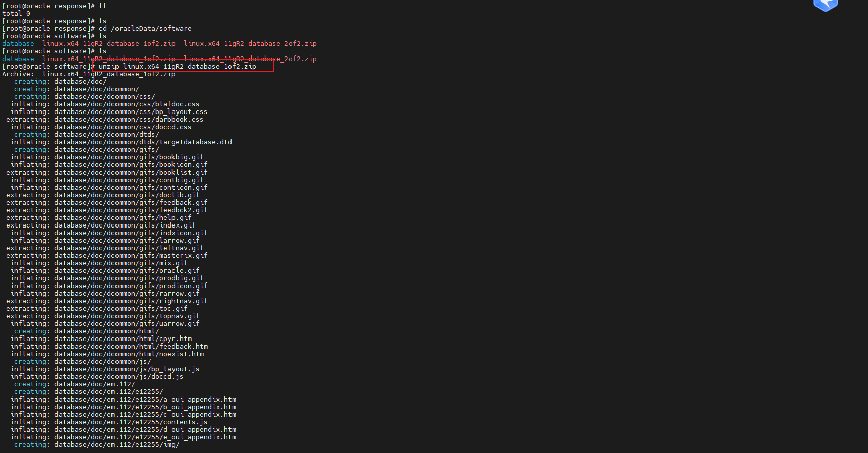The width and height of the screenshot is (868, 453).
Task: Click the targetdatabase.dtd file path
Action: (x=143, y=142)
